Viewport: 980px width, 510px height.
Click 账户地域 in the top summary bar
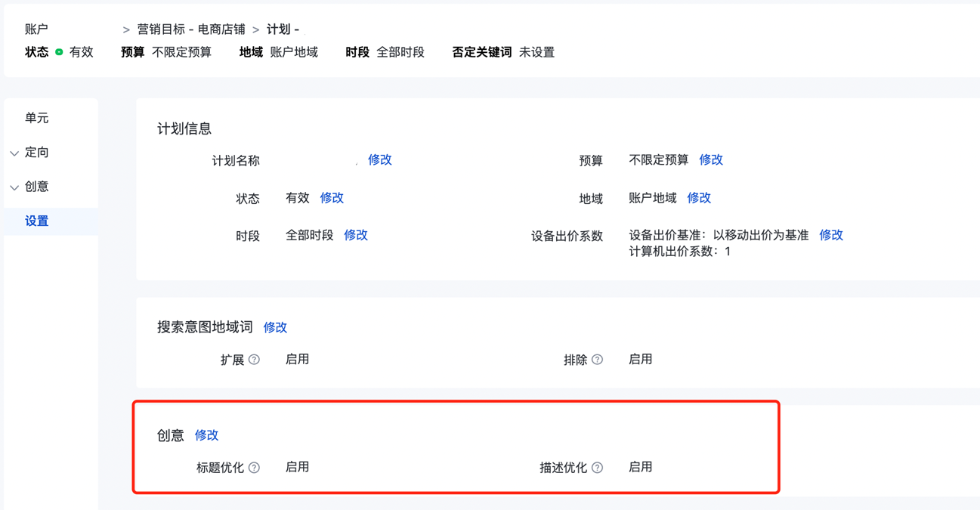click(x=294, y=52)
